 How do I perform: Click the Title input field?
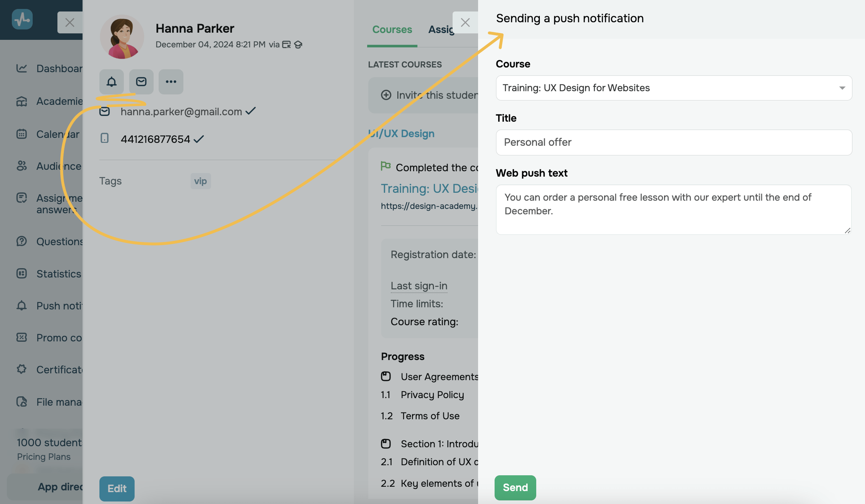(673, 143)
